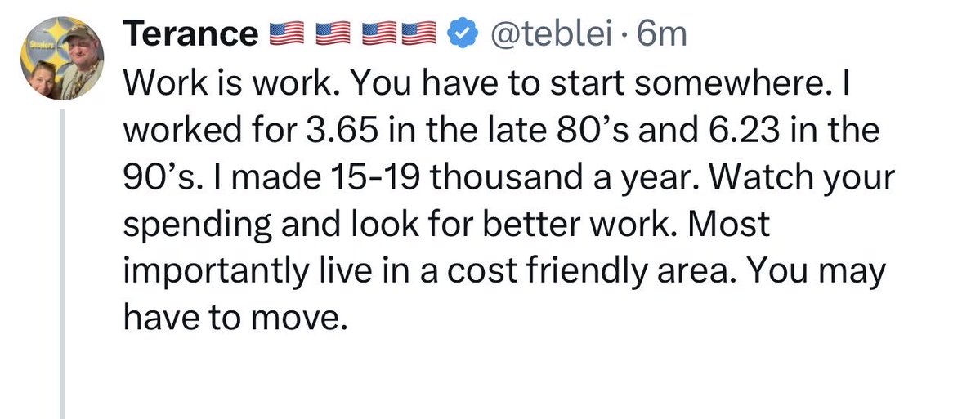
Task: Click the first American flag emoji
Action: click(x=286, y=34)
